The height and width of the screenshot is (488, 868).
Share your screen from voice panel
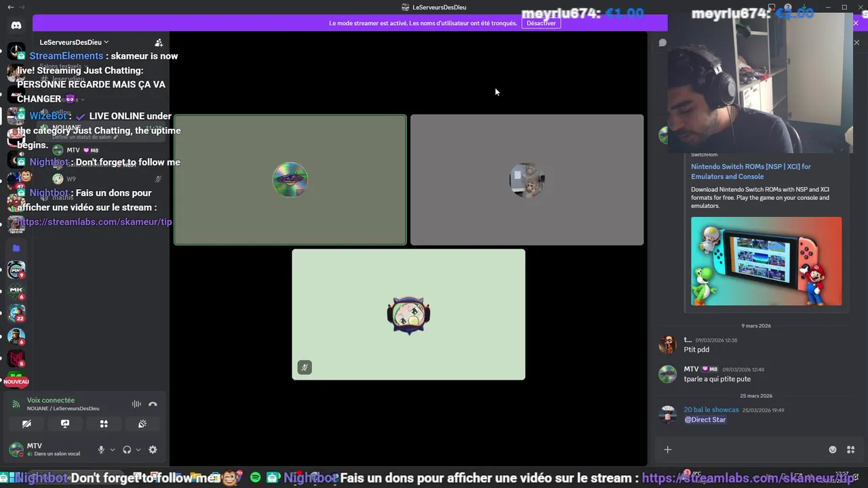tap(65, 424)
